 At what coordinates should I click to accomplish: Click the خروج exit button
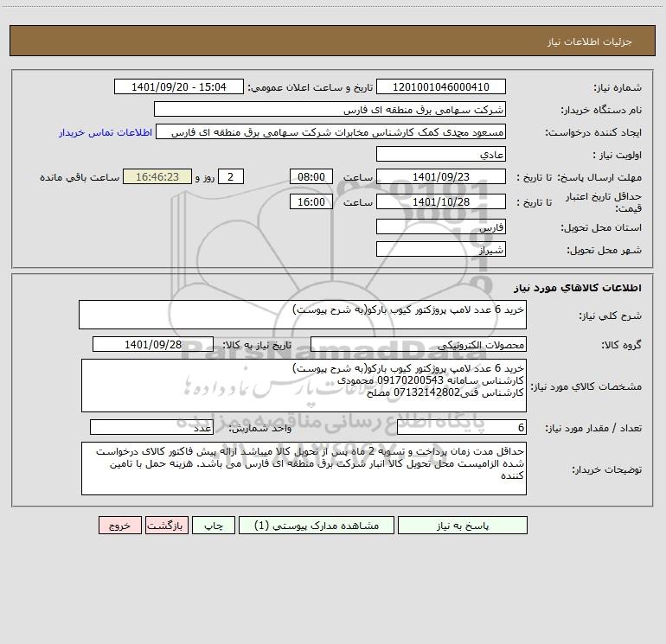tap(119, 526)
